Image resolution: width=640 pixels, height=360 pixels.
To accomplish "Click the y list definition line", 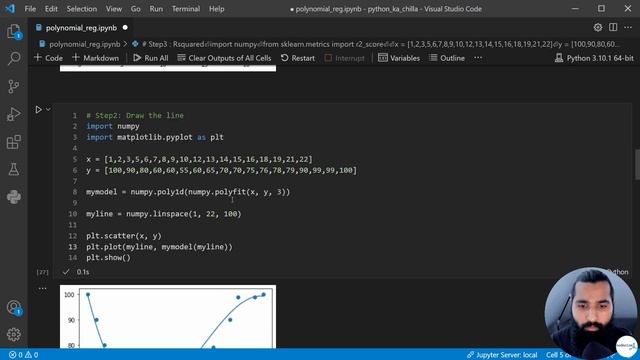I will pyautogui.click(x=221, y=170).
